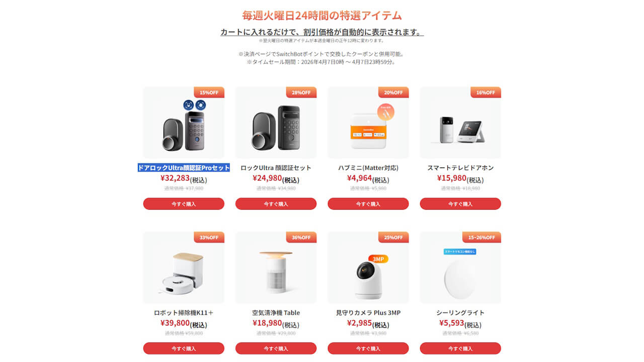Click 今すぐ購入 for the ¥4,964 hub mini
Viewport: 644px width, 362px height.
368,204
